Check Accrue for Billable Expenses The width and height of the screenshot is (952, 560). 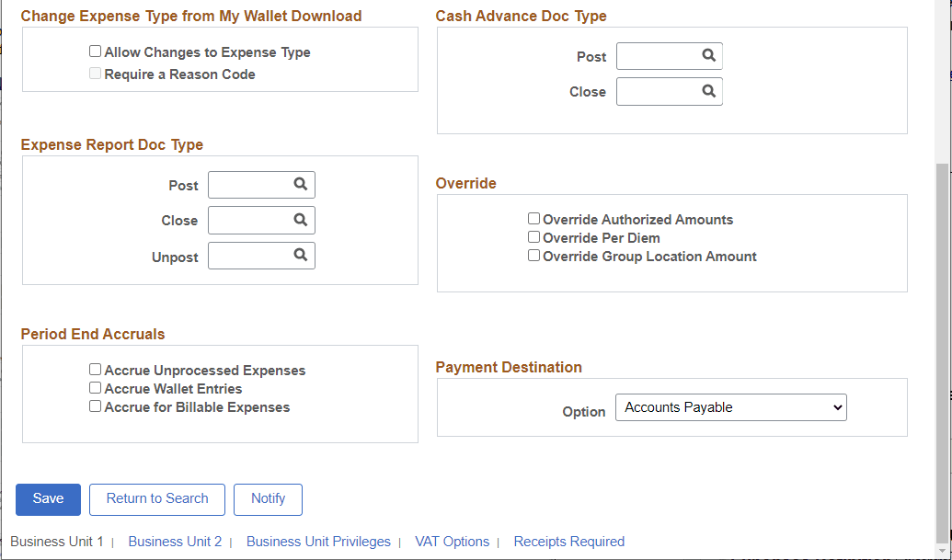[95, 406]
